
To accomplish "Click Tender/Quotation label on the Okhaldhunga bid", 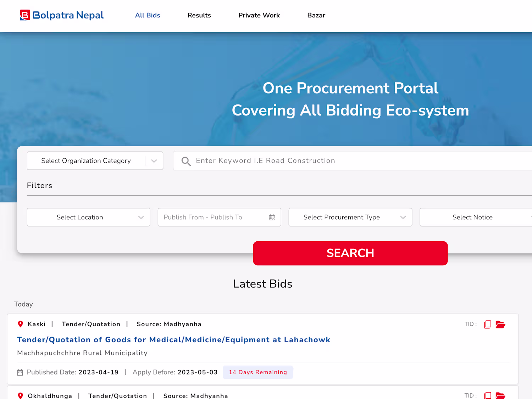I will [118, 396].
